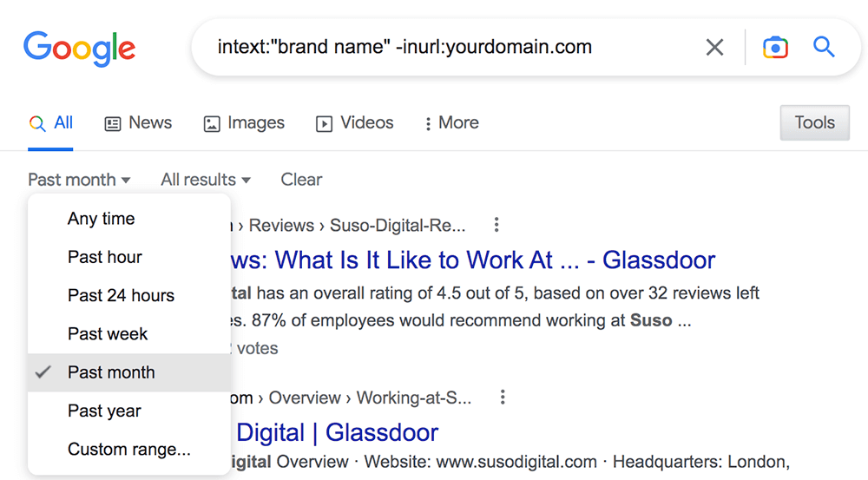Choose Past year option
This screenshot has height=480, width=868.
tap(129, 411)
